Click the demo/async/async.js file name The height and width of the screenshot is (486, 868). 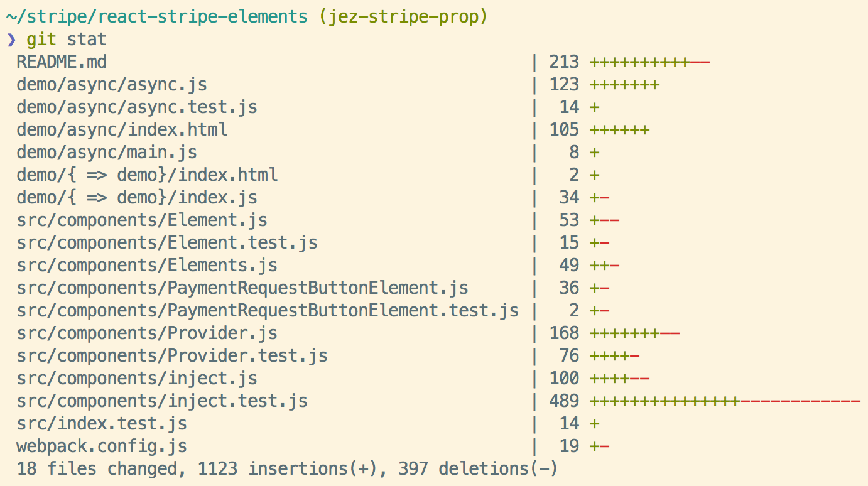tap(112, 85)
